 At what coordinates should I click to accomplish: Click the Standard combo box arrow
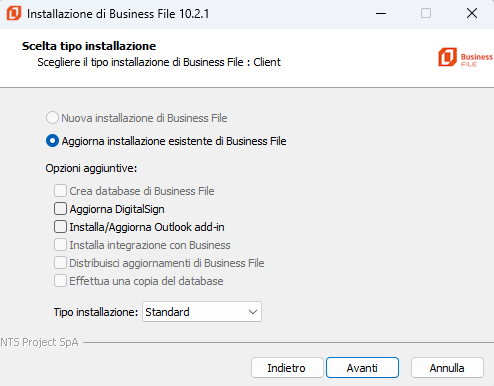[x=253, y=312]
